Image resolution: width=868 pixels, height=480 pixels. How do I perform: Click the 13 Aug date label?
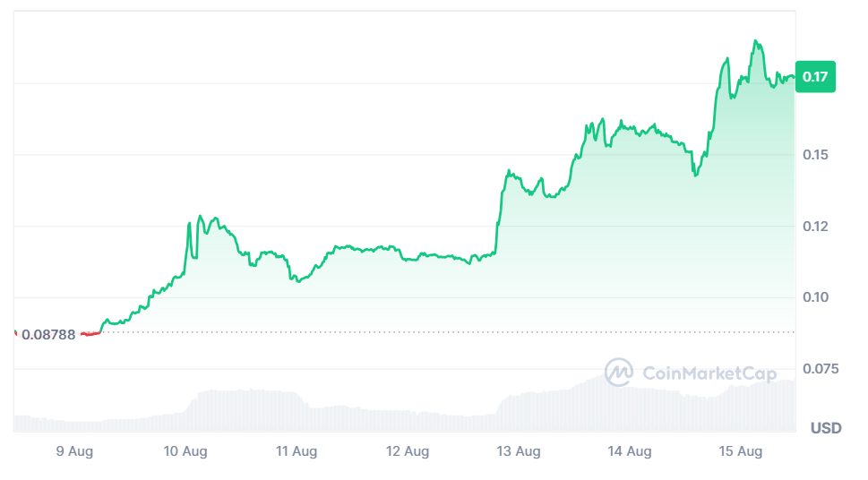[x=519, y=451]
